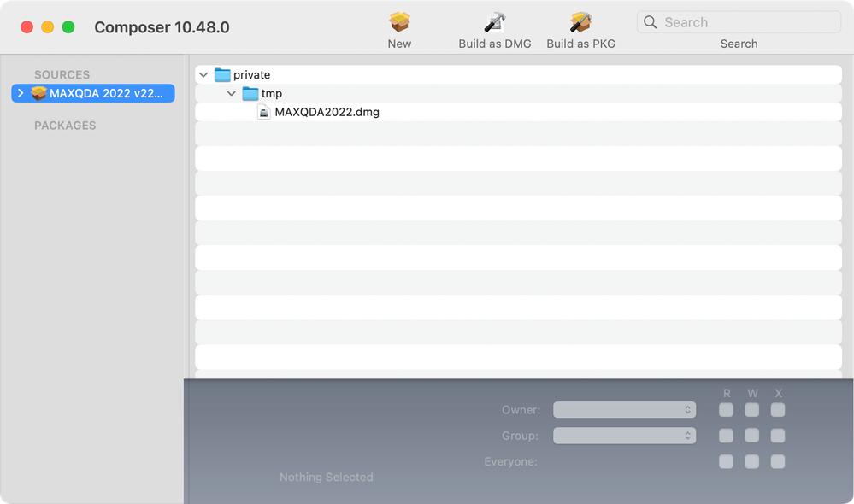Image resolution: width=854 pixels, height=504 pixels.
Task: Click in the Search field
Action: point(739,22)
